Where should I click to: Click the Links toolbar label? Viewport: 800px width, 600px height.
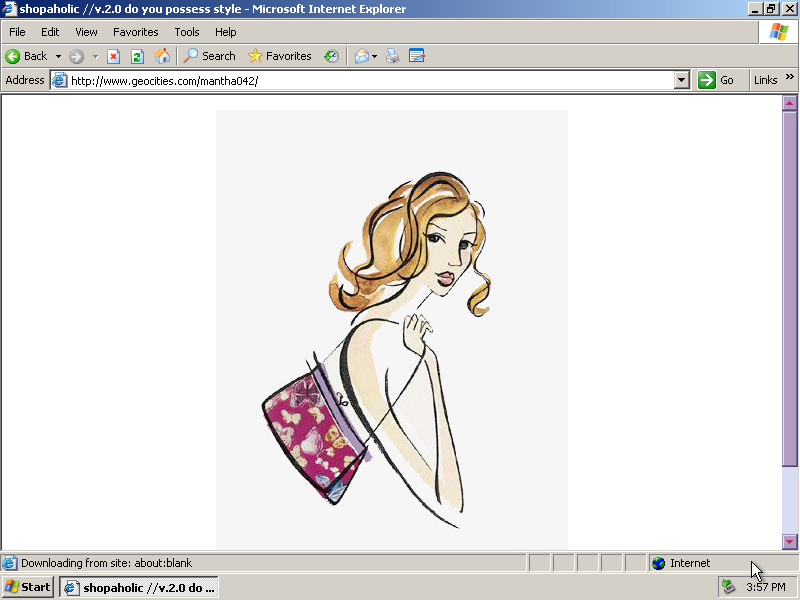(x=765, y=80)
